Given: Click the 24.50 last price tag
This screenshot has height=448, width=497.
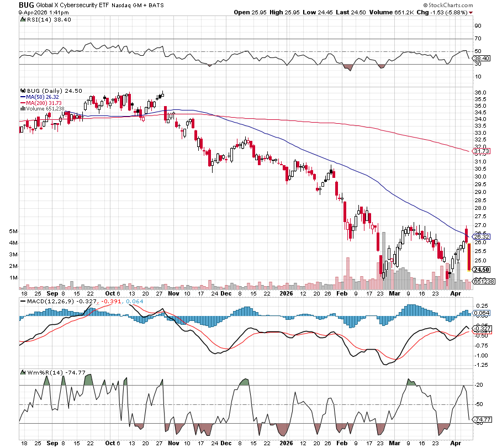Looking at the screenshot, I should tap(480, 269).
